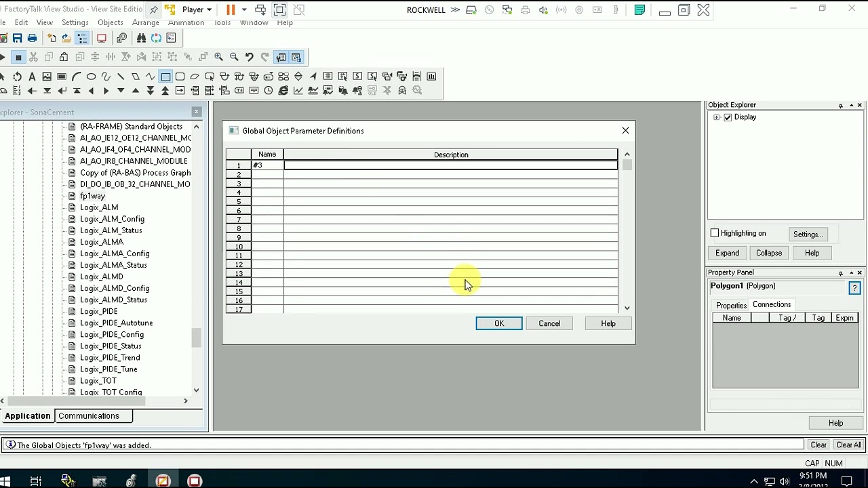Click the Name cell containing #3

pyautogui.click(x=267, y=165)
